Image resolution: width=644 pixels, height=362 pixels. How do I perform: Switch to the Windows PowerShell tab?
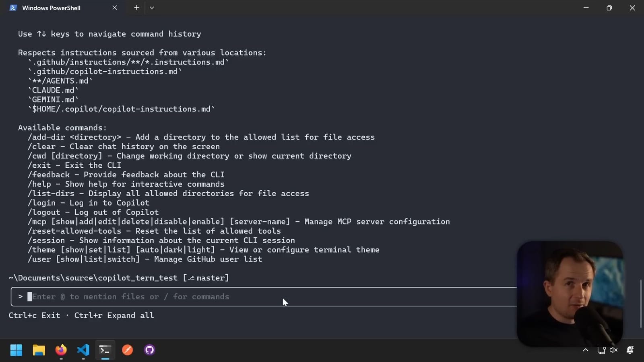coord(52,8)
